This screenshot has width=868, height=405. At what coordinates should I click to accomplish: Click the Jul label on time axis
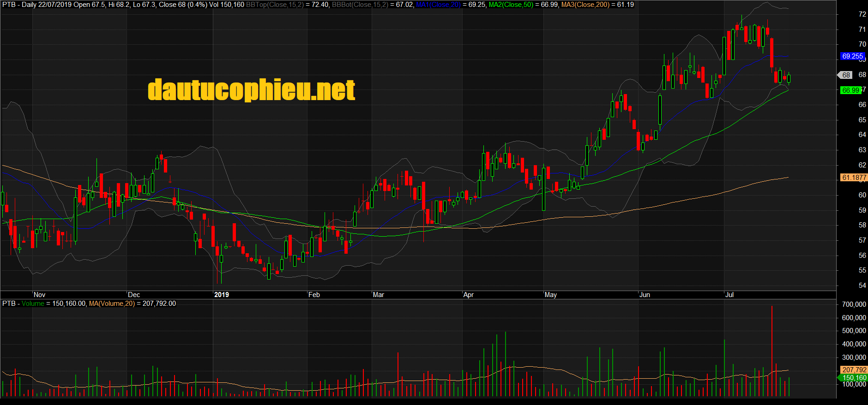click(729, 295)
